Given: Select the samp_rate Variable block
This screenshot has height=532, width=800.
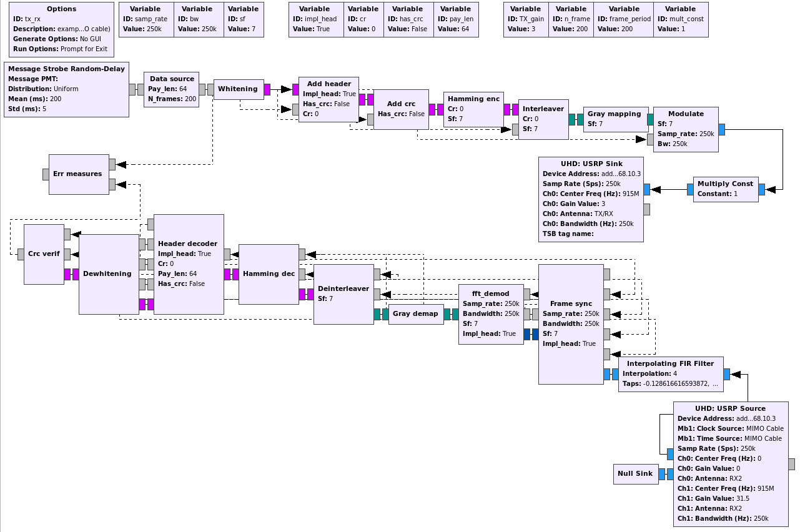Looking at the screenshot, I should click(x=146, y=19).
